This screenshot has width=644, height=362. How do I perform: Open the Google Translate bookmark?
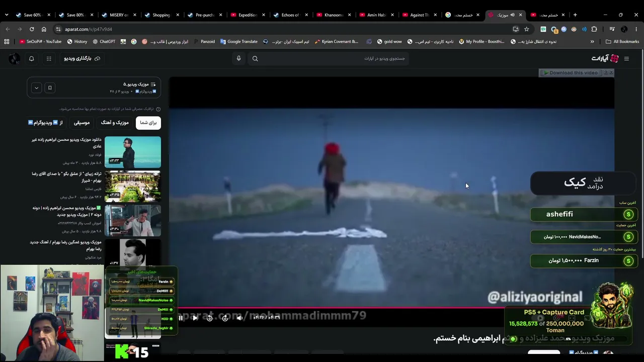tap(238, 42)
